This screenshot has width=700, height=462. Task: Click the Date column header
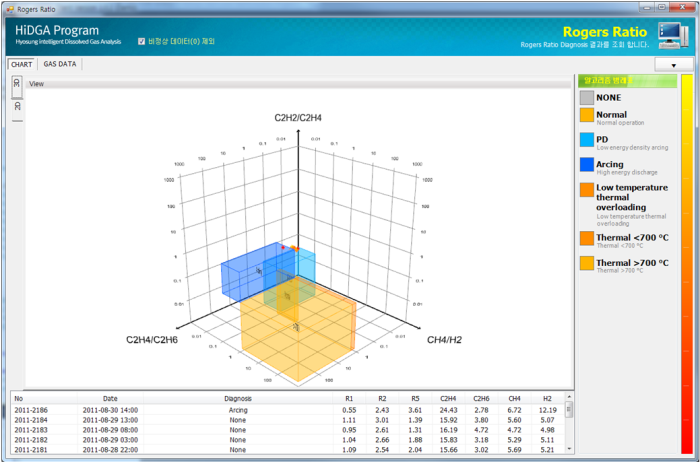(110, 399)
